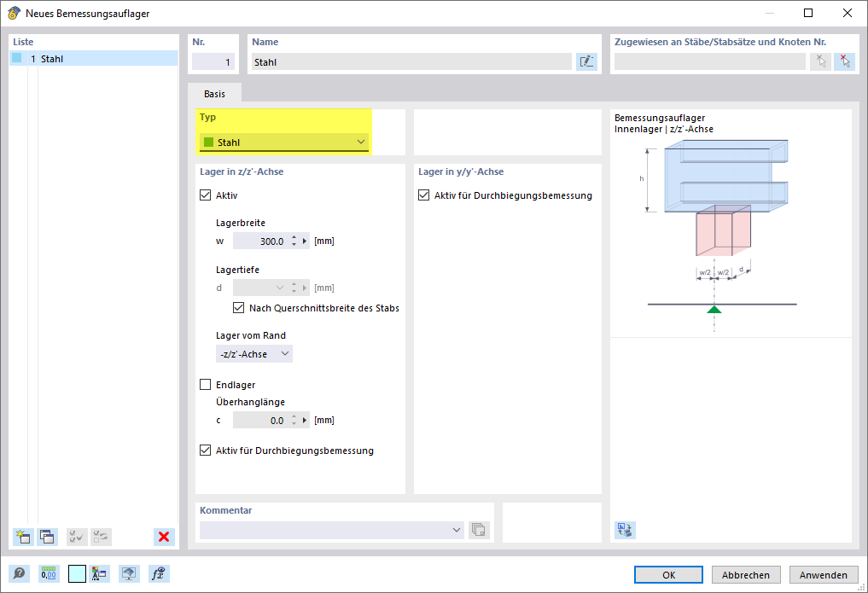Open the help search icon at bottom left

[x=20, y=573]
